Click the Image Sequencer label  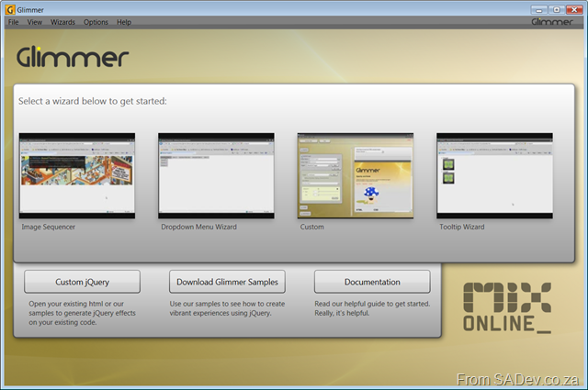pos(49,227)
